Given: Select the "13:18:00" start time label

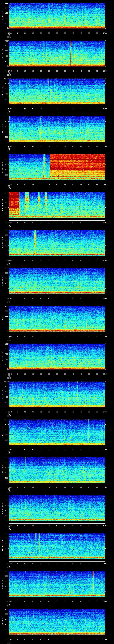Looking at the screenshot, I should [x=9, y=109].
